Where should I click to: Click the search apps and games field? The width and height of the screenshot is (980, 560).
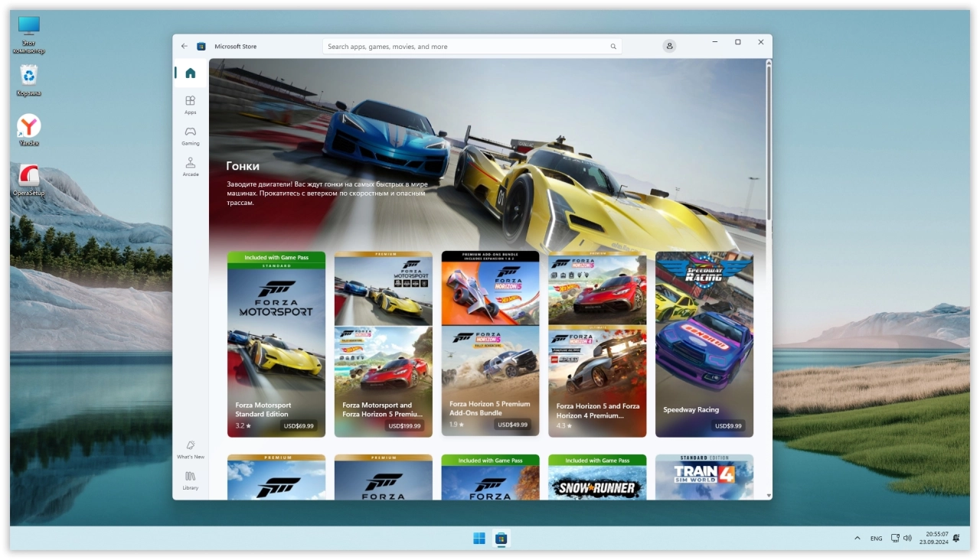472,47
